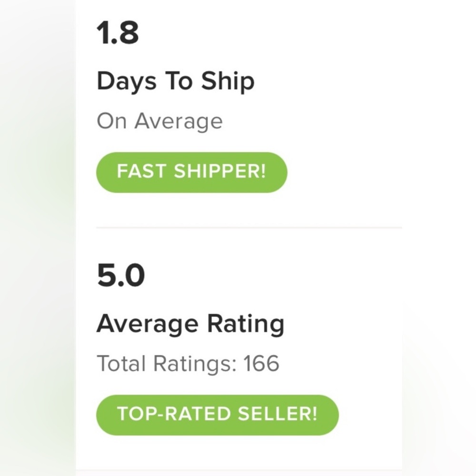
Task: Click the left margin area of the page
Action: [38, 238]
